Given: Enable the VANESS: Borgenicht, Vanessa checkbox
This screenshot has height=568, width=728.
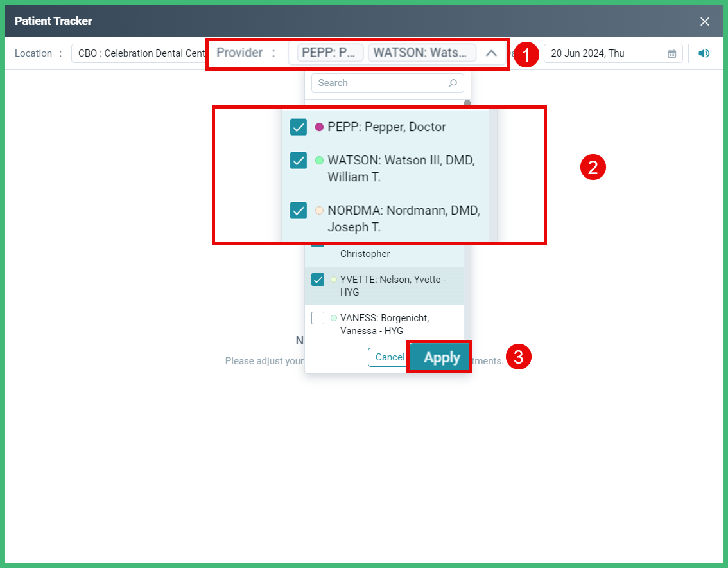Looking at the screenshot, I should 318,318.
